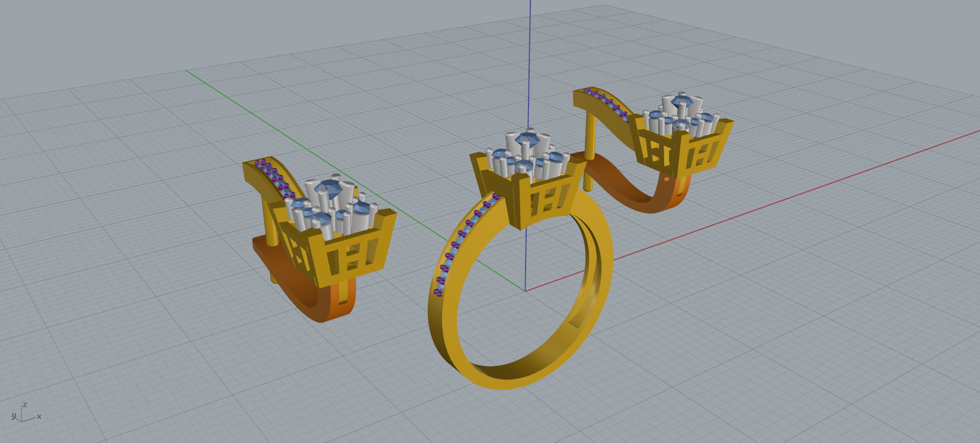The image size is (980, 443).
Task: Pick the largest blue stone on left earring
Action: pyautogui.click(x=328, y=189)
